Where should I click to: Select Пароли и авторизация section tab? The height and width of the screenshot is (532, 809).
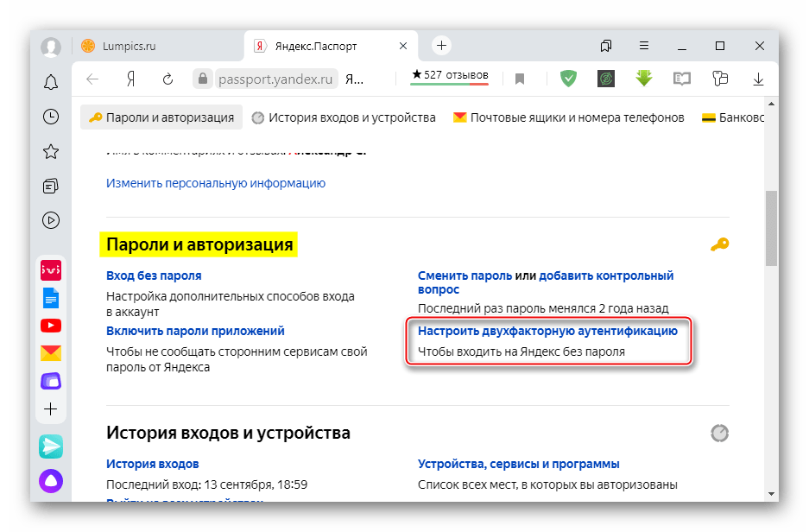tap(161, 117)
